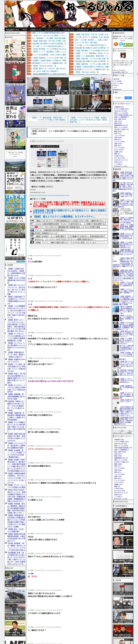Open the About nav item
Viewport: 138px width, 644px height.
click(x=25, y=30)
